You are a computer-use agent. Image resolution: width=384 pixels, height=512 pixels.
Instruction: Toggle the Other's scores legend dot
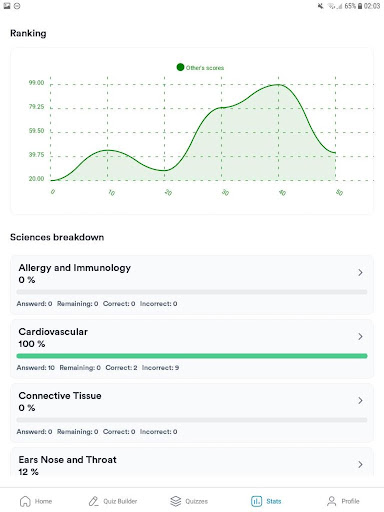point(180,67)
